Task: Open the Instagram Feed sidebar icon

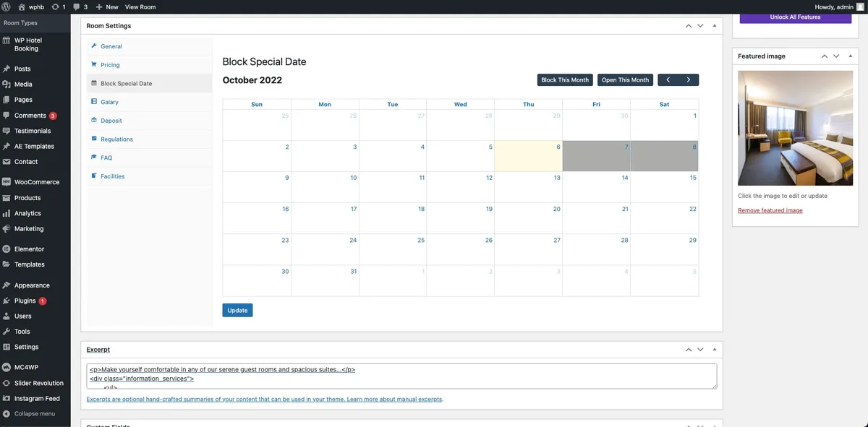Action: click(7, 397)
